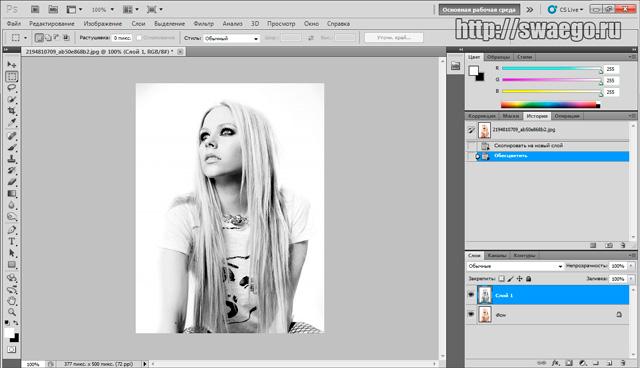Toggle lock image pixels brush icon
The height and width of the screenshot is (368, 640).
click(x=510, y=279)
